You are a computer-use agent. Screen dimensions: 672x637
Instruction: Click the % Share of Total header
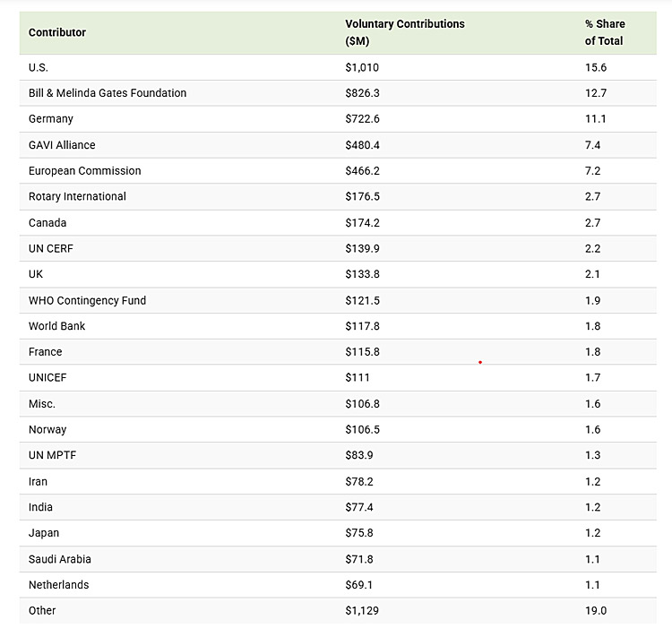coord(605,32)
